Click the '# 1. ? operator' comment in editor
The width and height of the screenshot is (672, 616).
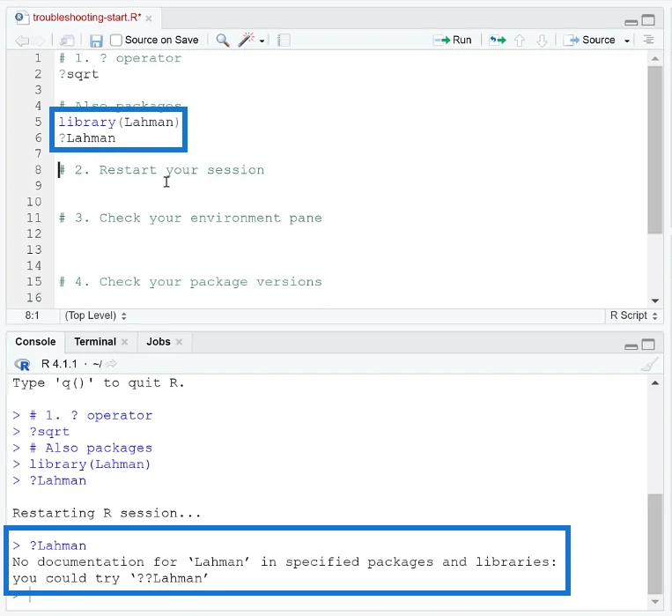point(120,58)
